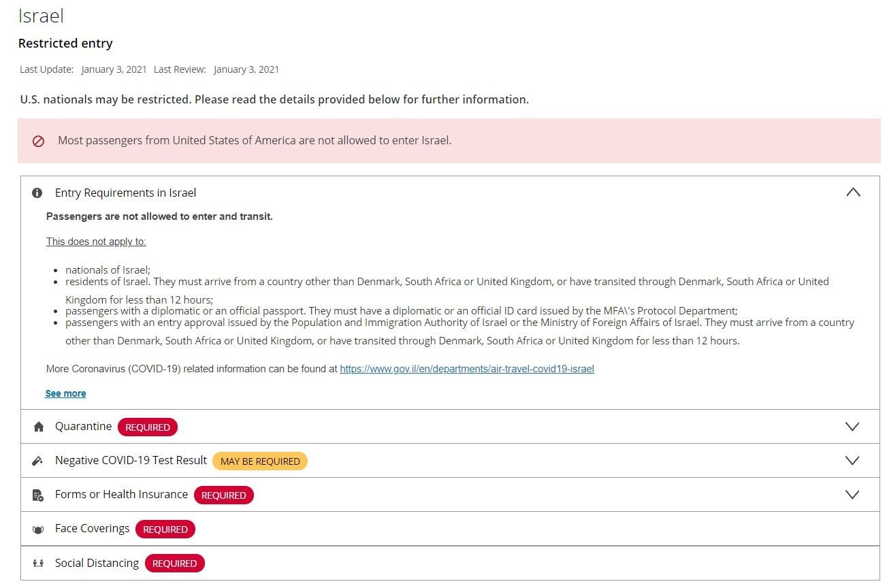The height and width of the screenshot is (588, 887).
Task: Click the info icon beside Entry Requirements
Action: click(x=37, y=193)
